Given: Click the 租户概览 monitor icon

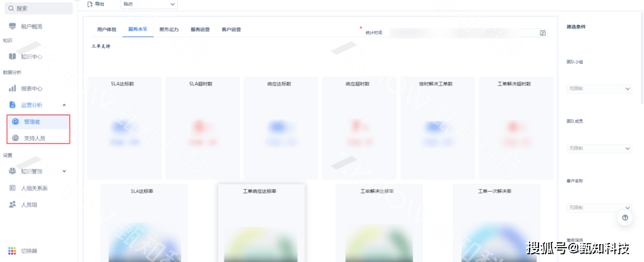Looking at the screenshot, I should coord(13,26).
